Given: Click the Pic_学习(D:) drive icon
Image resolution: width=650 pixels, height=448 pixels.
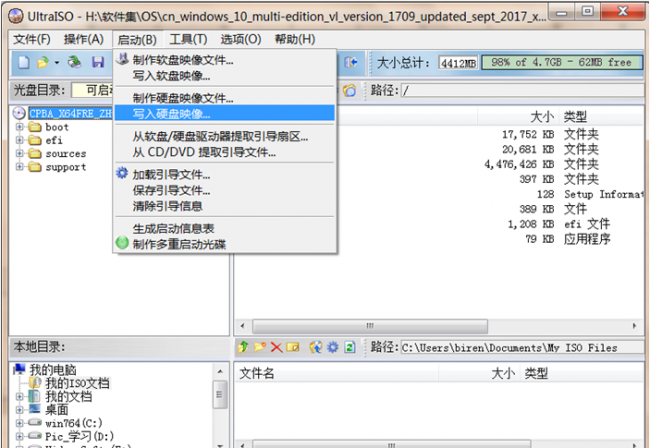Looking at the screenshot, I should click(35, 436).
